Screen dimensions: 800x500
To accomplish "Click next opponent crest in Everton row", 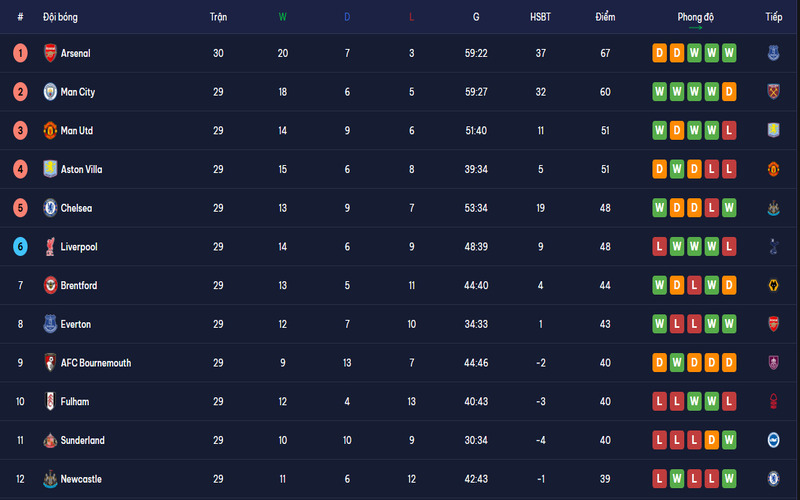I will click(x=773, y=324).
